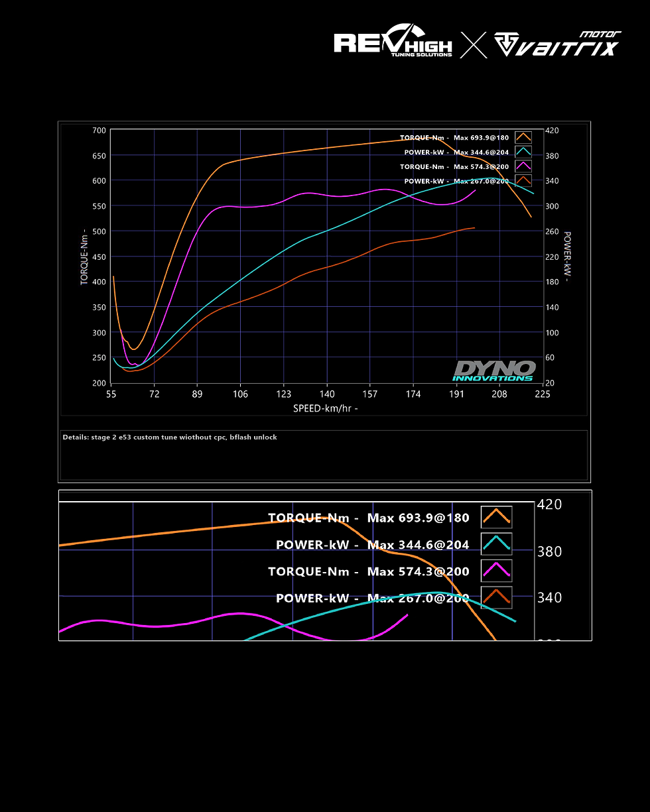Click the 'SPEED-km/hr -' axis title
This screenshot has width=650, height=812.
point(326,408)
